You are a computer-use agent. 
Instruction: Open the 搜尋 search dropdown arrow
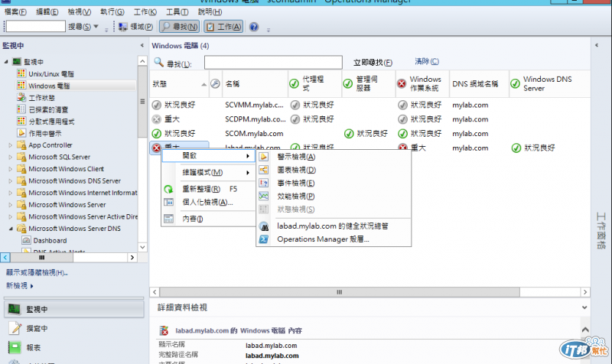[96, 27]
